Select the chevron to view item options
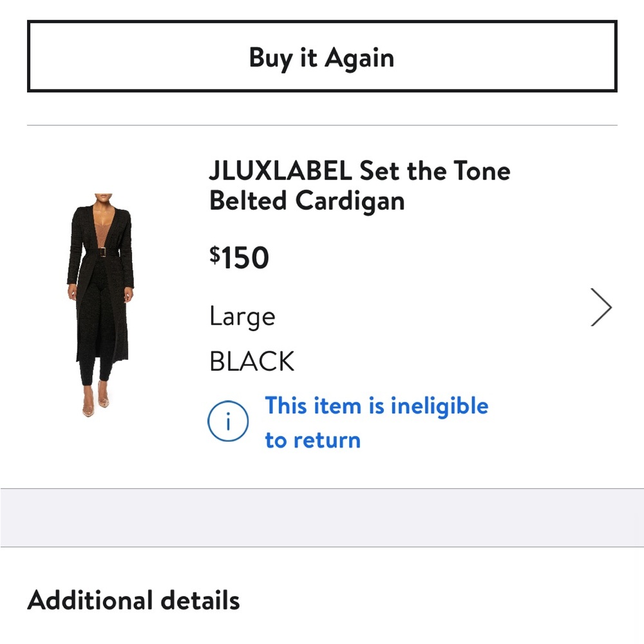 pyautogui.click(x=601, y=307)
